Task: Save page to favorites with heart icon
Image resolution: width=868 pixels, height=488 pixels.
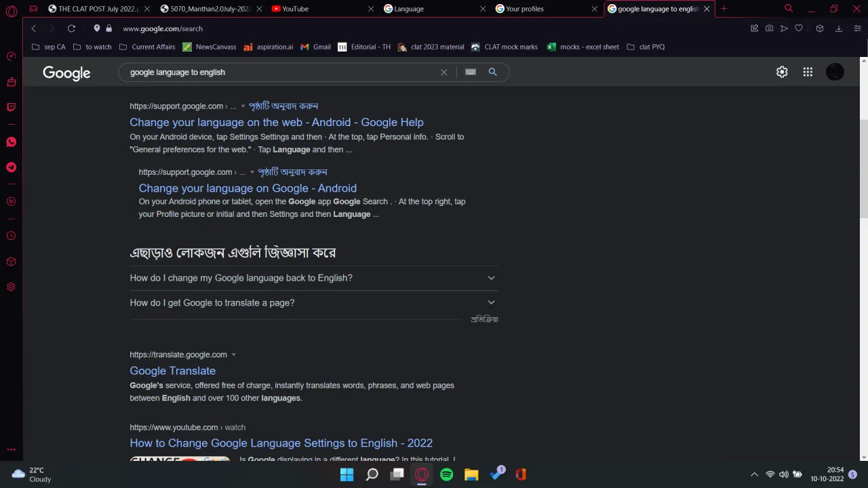Action: pos(799,28)
